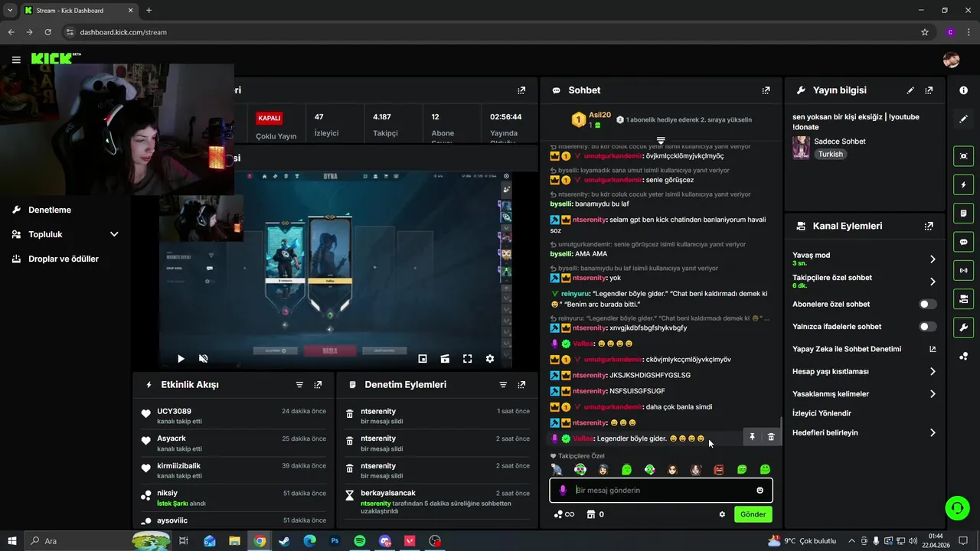Filter the Denetim Eylemleri list
The height and width of the screenshot is (551, 980).
[503, 385]
